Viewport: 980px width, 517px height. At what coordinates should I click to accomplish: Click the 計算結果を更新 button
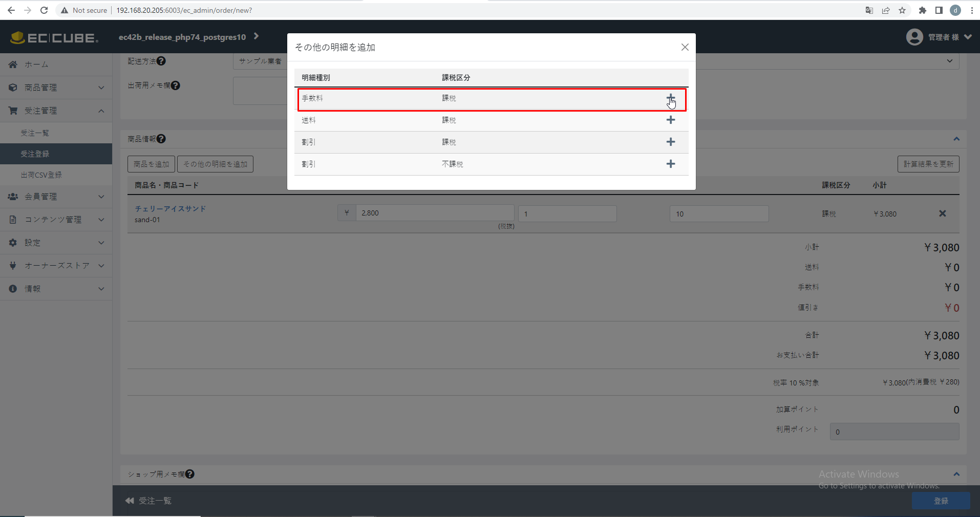point(928,164)
